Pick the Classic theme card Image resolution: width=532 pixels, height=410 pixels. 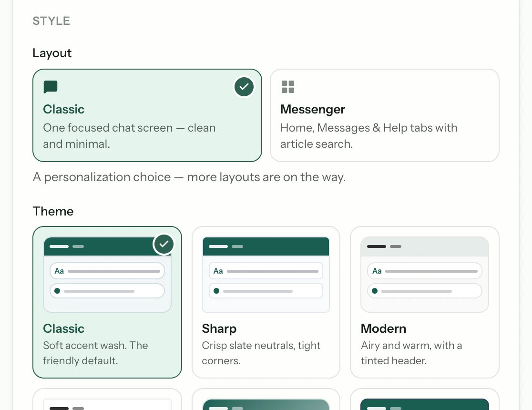tap(107, 302)
